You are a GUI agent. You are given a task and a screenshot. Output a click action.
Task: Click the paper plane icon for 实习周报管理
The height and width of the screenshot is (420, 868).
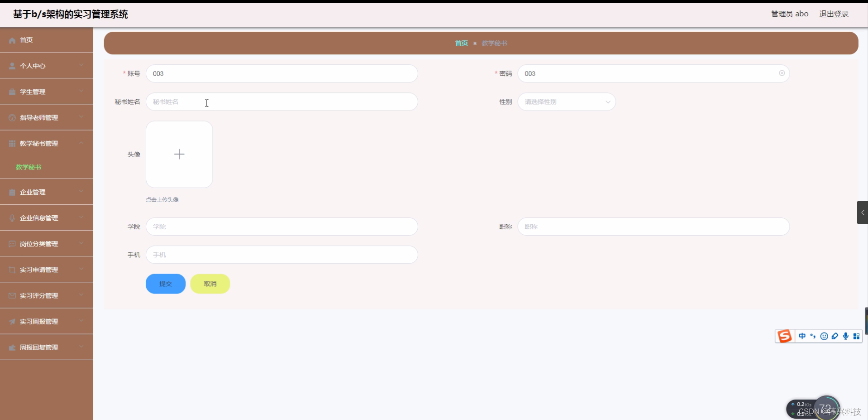(11, 322)
